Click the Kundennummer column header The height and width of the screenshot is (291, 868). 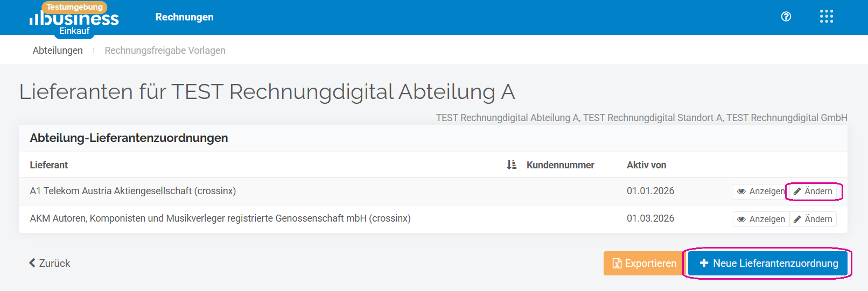(560, 165)
